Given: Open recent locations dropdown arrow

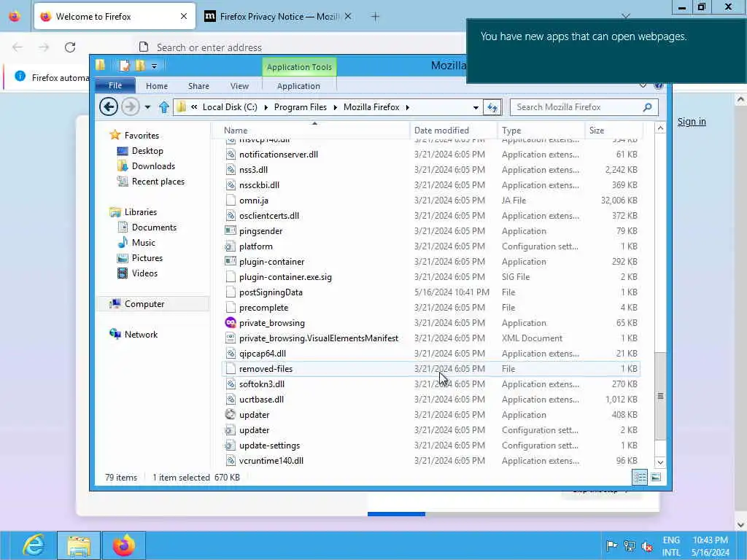Looking at the screenshot, I should click(x=147, y=107).
